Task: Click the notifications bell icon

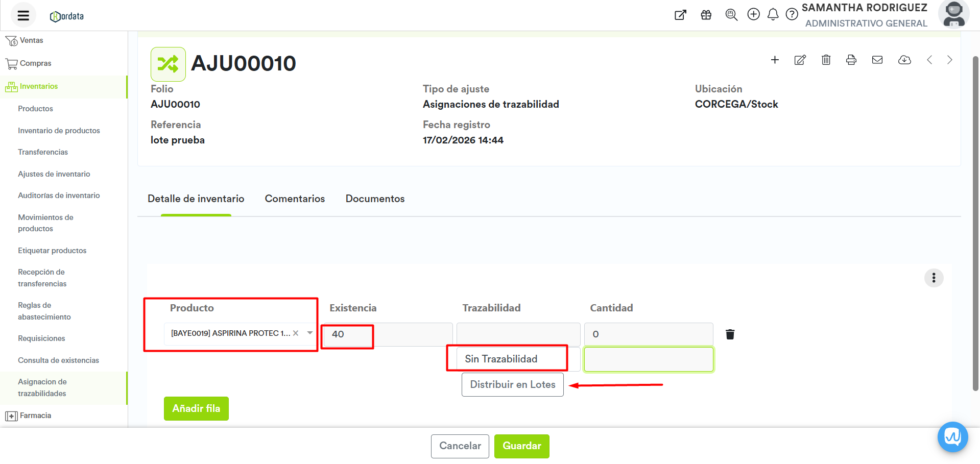Action: [x=773, y=15]
